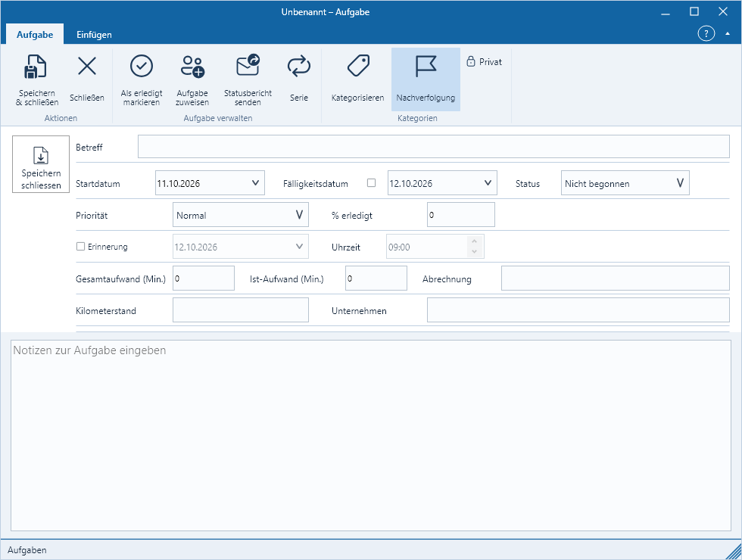The width and height of the screenshot is (742, 560).
Task: Send a status report via Statusbericht senden
Action: pyautogui.click(x=248, y=79)
